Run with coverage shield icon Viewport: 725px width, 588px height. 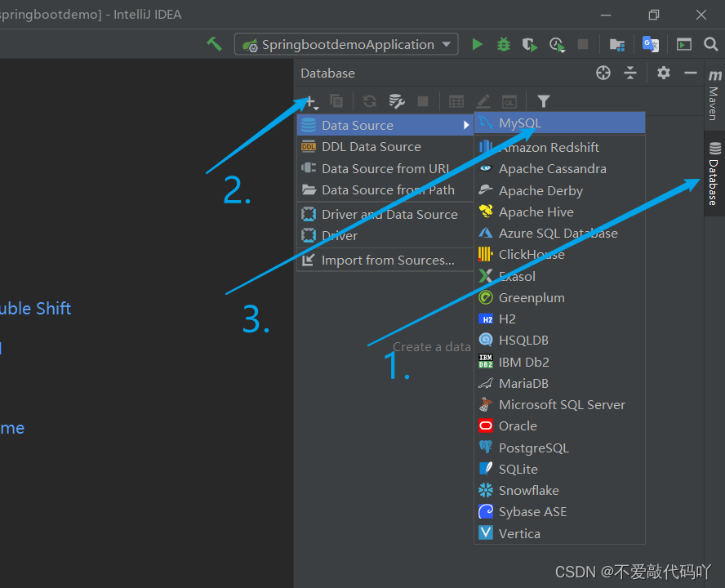(530, 44)
